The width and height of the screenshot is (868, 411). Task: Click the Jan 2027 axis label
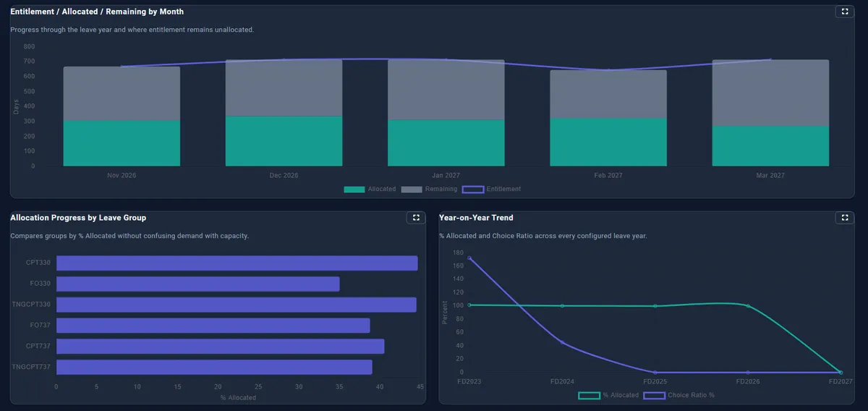pos(446,176)
